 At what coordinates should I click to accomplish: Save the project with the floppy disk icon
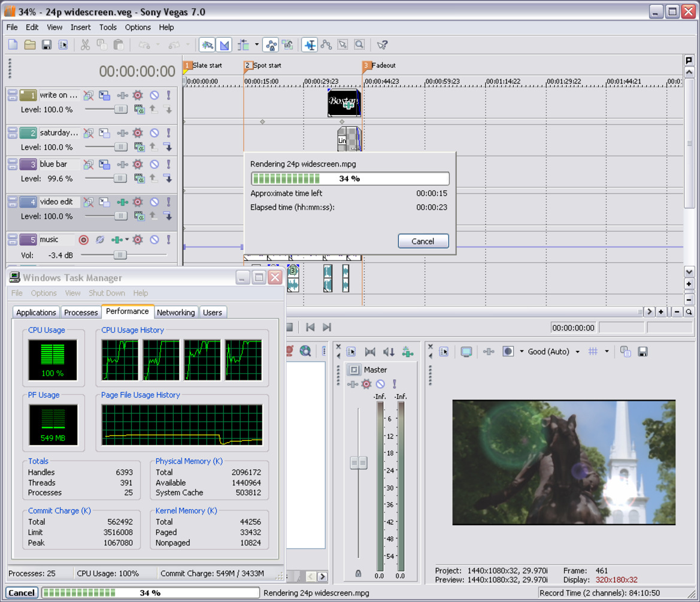click(x=47, y=45)
